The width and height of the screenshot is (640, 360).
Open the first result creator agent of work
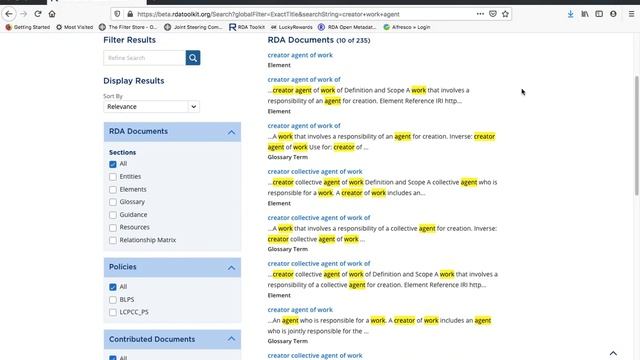300,55
